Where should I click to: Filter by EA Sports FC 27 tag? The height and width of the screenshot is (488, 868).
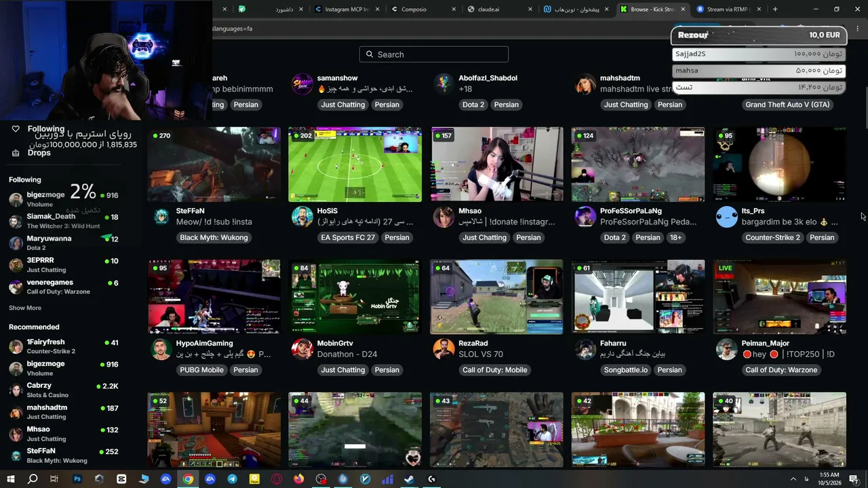click(347, 238)
